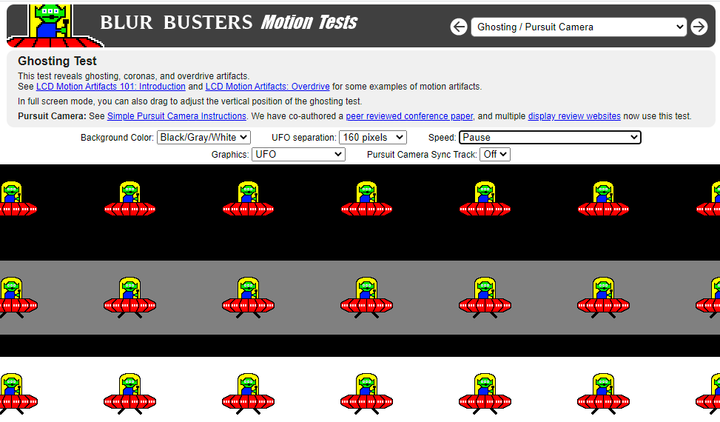Click the "Graphics:" label
The image size is (720, 422).
(230, 155)
